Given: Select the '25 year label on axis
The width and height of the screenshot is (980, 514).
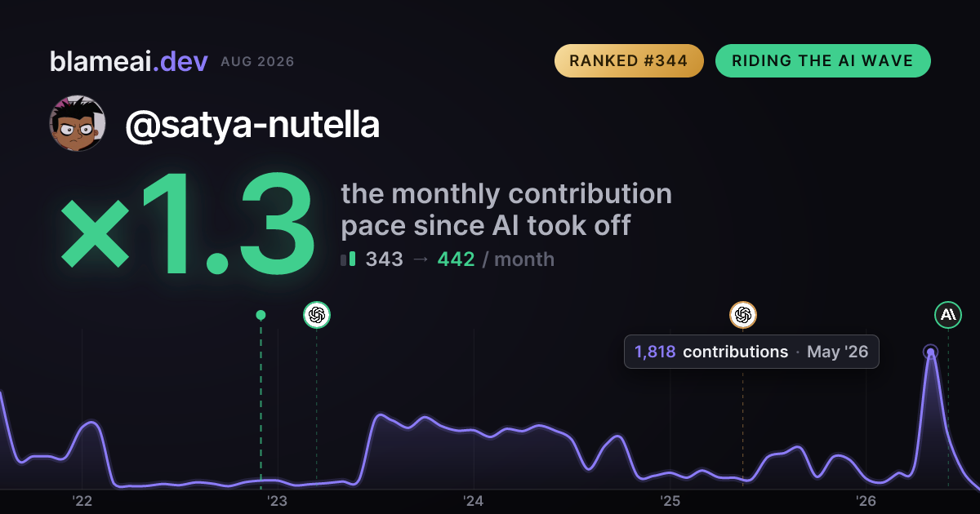Looking at the screenshot, I should [x=670, y=501].
